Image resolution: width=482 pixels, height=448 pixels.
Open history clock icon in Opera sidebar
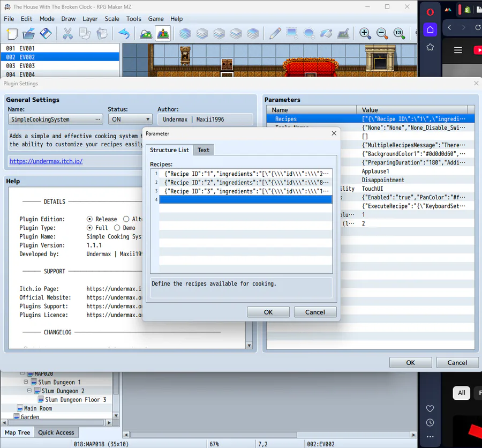(430, 422)
